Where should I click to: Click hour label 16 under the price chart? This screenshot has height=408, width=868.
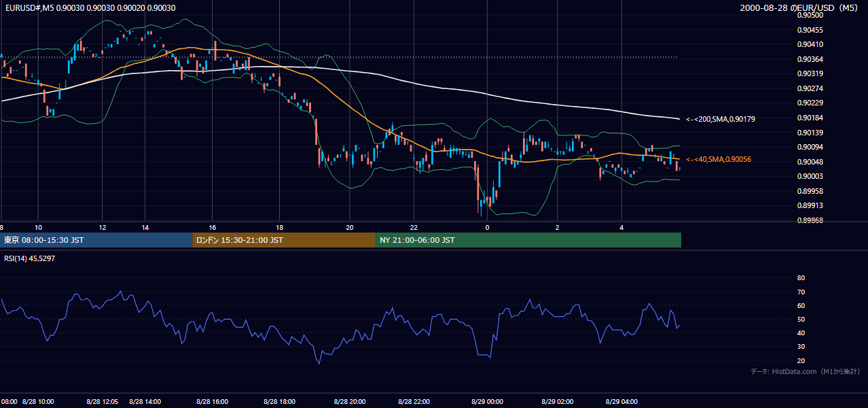(x=213, y=227)
